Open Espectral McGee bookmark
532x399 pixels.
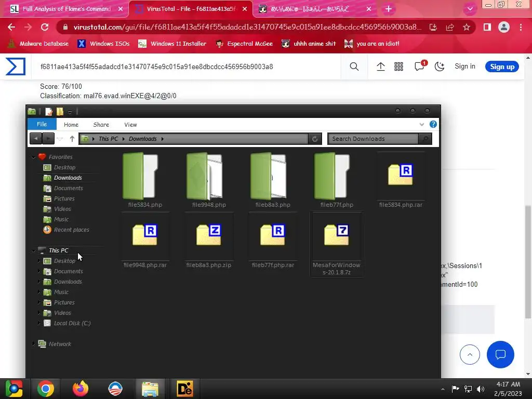244,44
